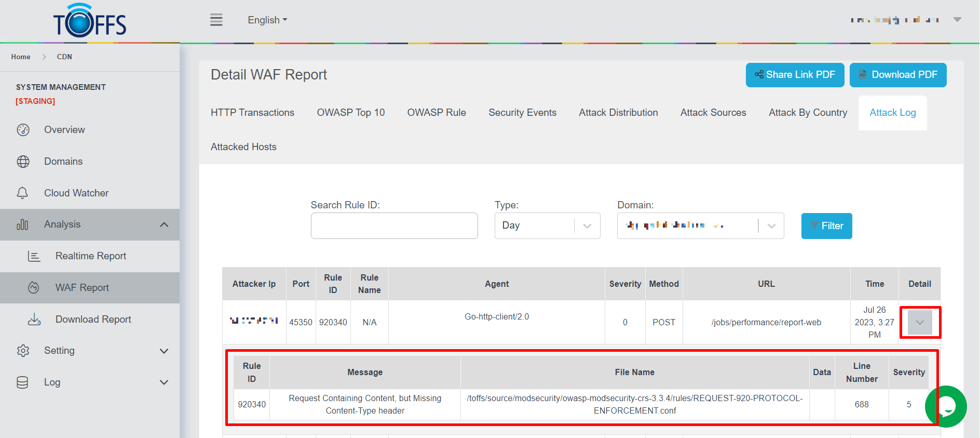The image size is (980, 438).
Task: Open the Type dropdown showing Day
Action: point(547,225)
